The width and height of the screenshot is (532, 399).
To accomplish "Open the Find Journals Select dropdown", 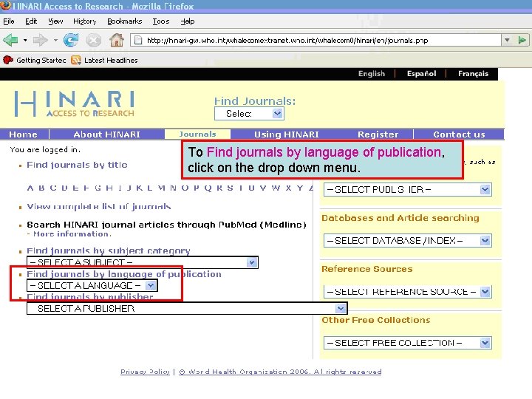I will [x=249, y=114].
